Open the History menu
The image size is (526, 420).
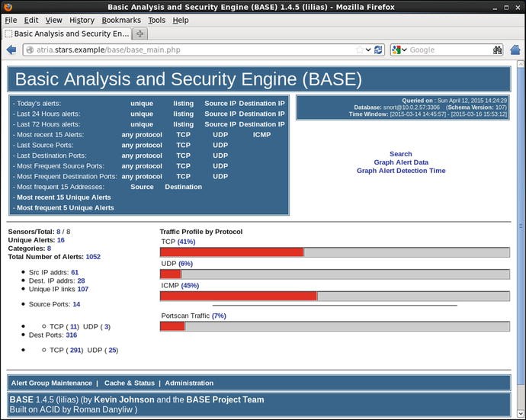click(x=82, y=20)
